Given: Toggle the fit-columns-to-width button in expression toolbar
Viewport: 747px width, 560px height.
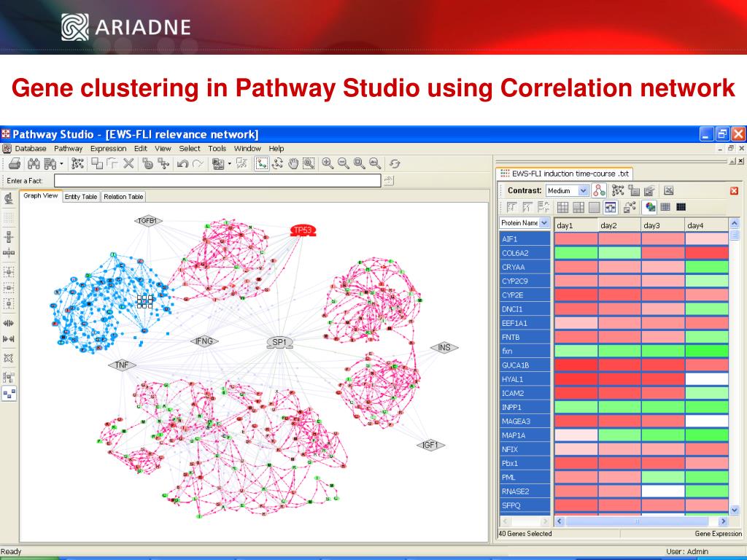Looking at the screenshot, I should coord(611,206).
